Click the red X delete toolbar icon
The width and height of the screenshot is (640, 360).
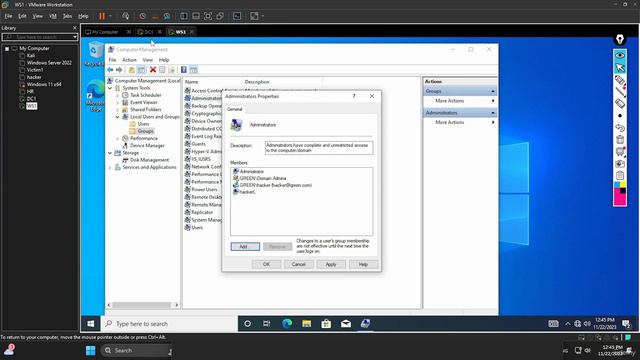pos(153,70)
